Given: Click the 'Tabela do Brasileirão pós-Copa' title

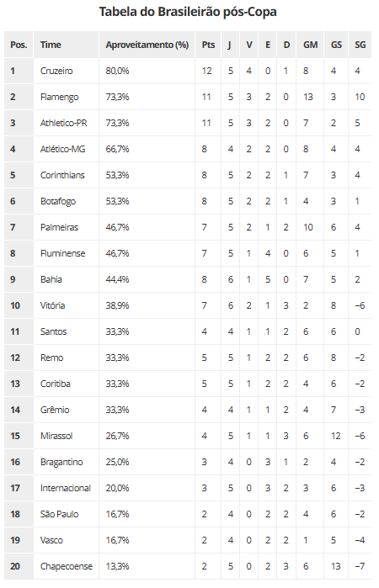Looking at the screenshot, I should (x=188, y=12).
